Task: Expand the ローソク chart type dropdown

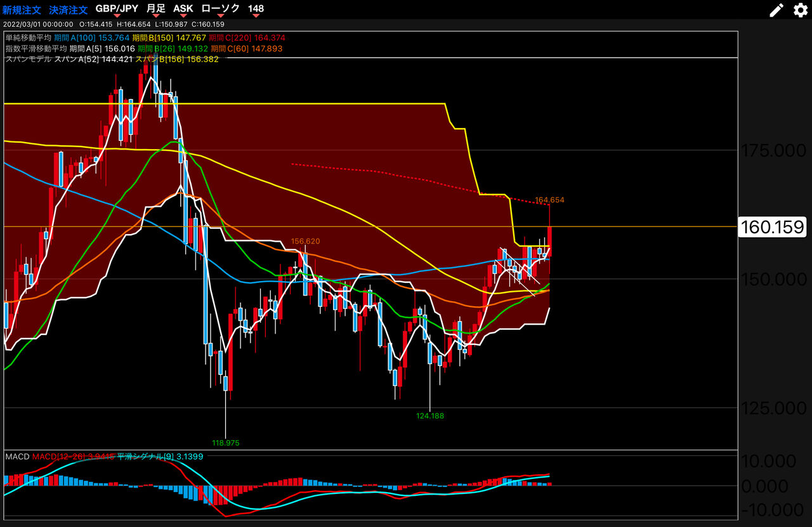Action: [x=220, y=9]
